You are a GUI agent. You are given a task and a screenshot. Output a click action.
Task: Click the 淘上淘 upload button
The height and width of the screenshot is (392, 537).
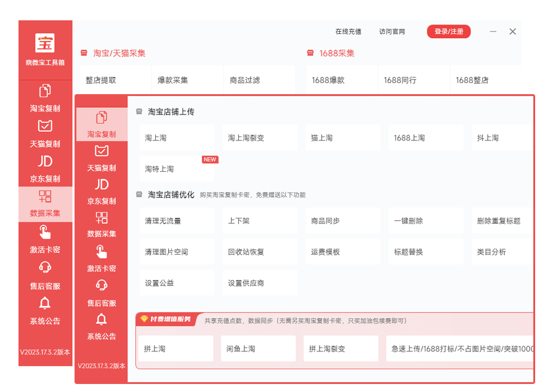coord(176,138)
